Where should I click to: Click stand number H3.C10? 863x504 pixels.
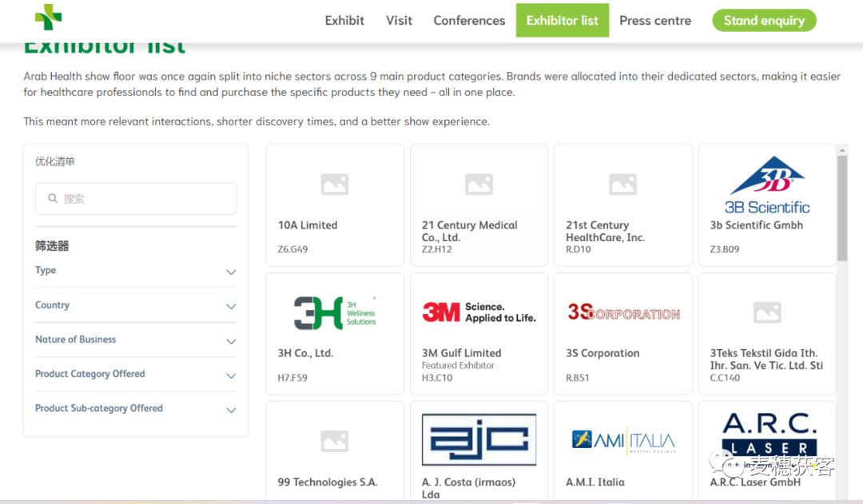pyautogui.click(x=437, y=378)
